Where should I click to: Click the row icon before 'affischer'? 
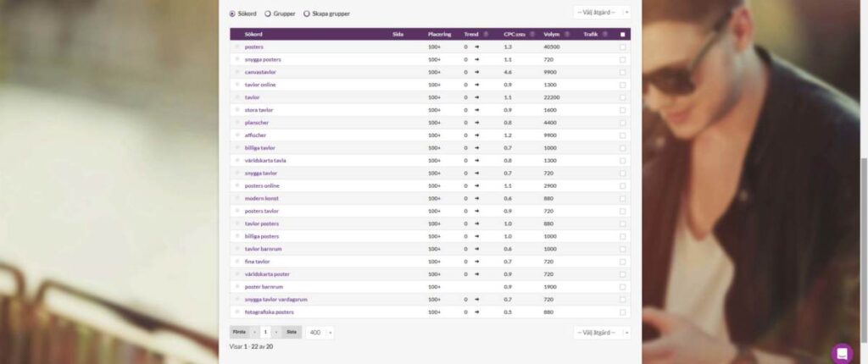[x=237, y=135]
